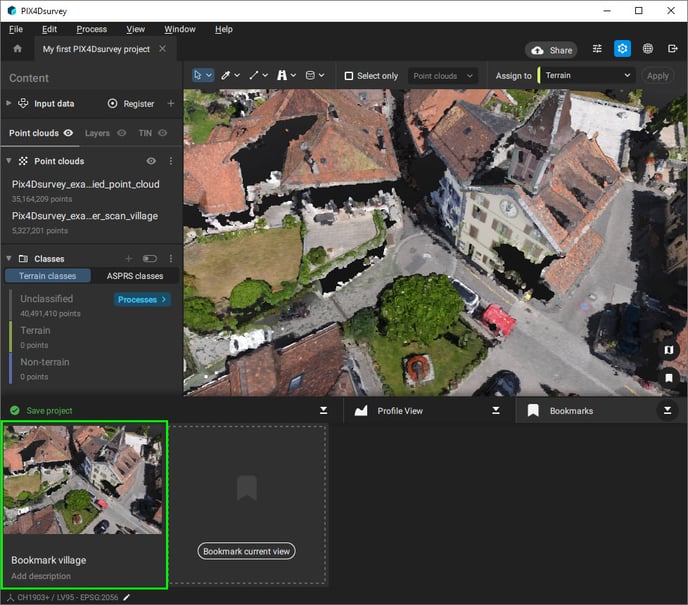Open the globe language icon
Screen dimensions: 688x605
(x=648, y=49)
